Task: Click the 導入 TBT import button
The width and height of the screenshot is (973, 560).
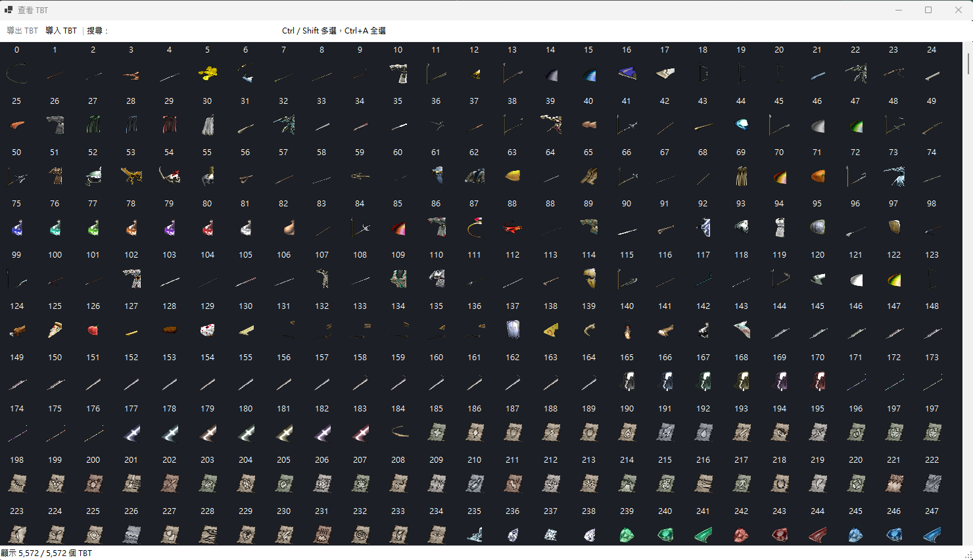Action: click(61, 31)
